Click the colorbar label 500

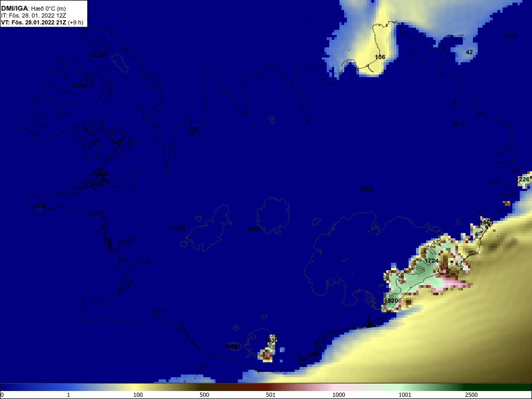(x=204, y=395)
